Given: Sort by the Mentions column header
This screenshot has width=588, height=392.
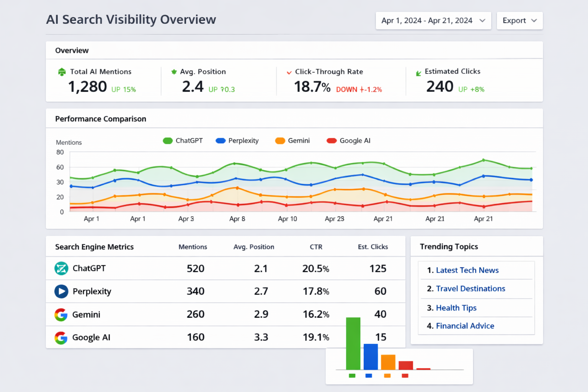Looking at the screenshot, I should (193, 247).
